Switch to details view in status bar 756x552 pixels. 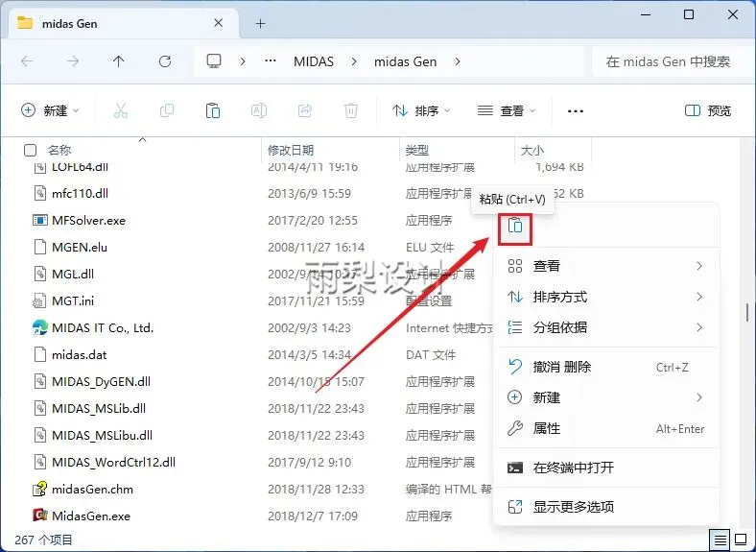(x=720, y=540)
